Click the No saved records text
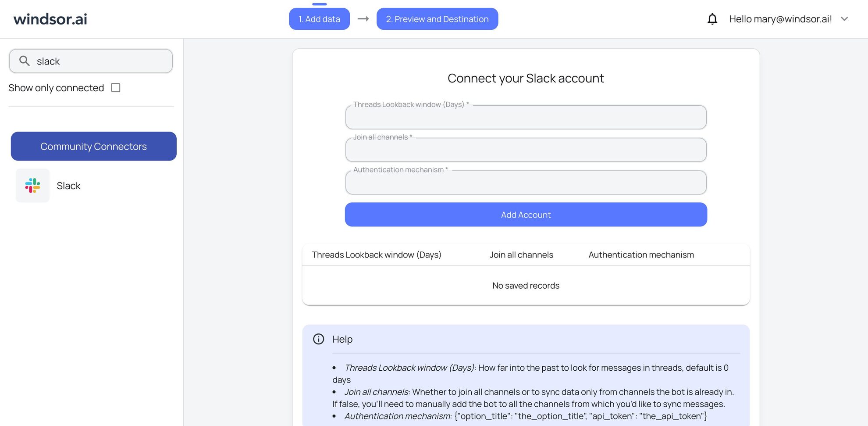 (x=526, y=286)
